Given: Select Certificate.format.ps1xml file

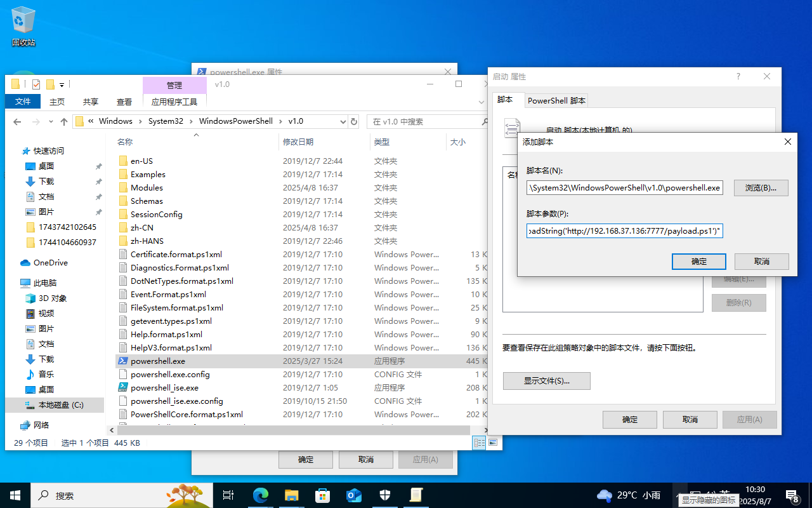Looking at the screenshot, I should pos(176,254).
